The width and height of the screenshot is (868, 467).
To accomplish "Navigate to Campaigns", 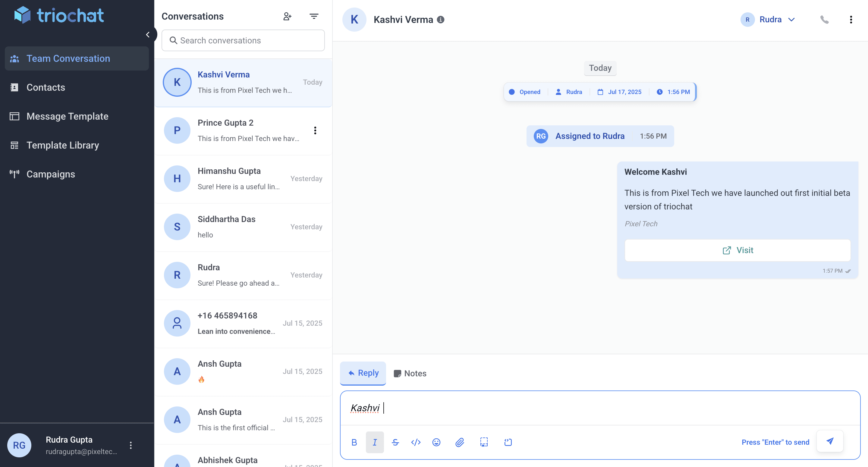I will 51,174.
